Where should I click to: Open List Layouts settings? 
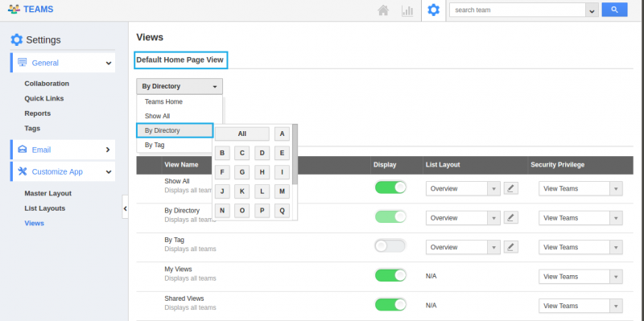click(x=45, y=208)
